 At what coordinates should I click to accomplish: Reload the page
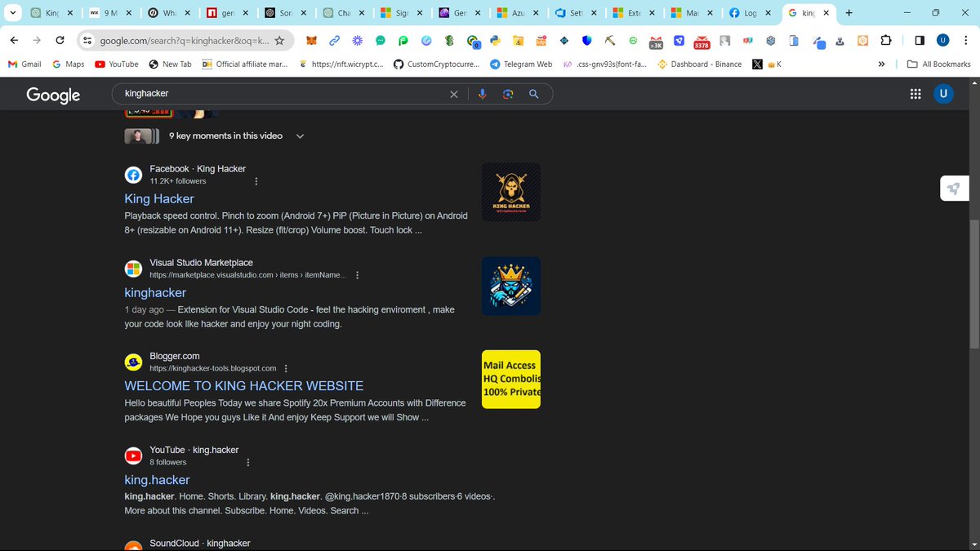(60, 41)
